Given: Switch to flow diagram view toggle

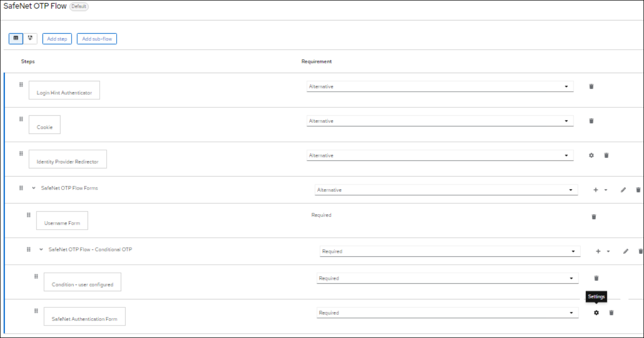Looking at the screenshot, I should pos(30,38).
